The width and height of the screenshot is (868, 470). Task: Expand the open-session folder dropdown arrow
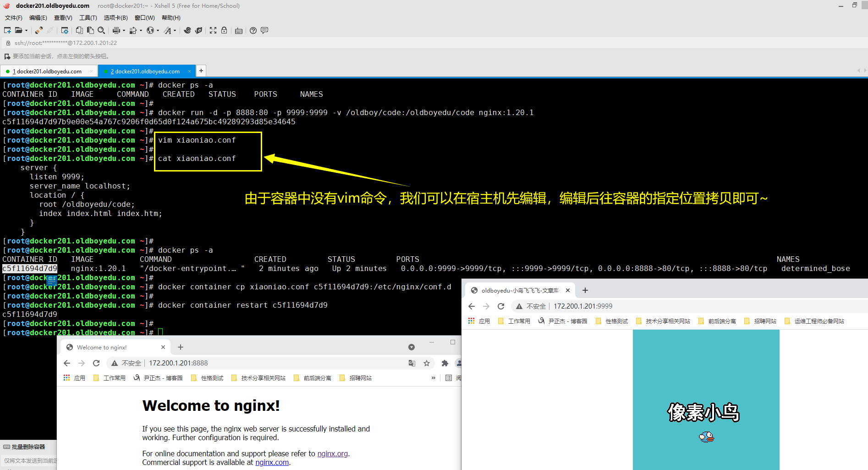point(27,30)
